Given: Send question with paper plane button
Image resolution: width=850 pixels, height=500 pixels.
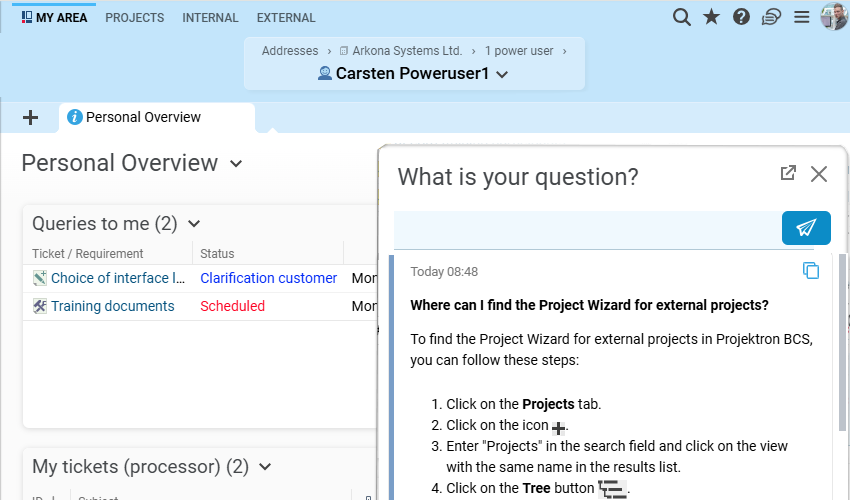Looking at the screenshot, I should click(x=806, y=228).
